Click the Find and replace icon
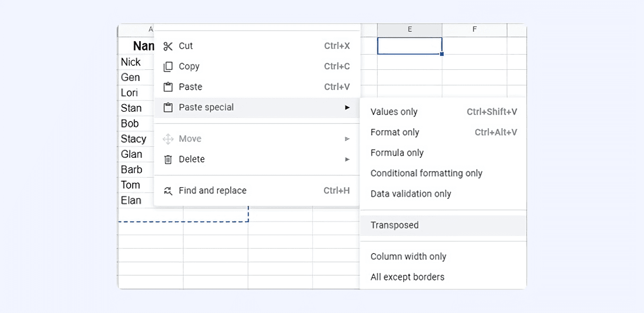The width and height of the screenshot is (644, 313). click(x=168, y=191)
